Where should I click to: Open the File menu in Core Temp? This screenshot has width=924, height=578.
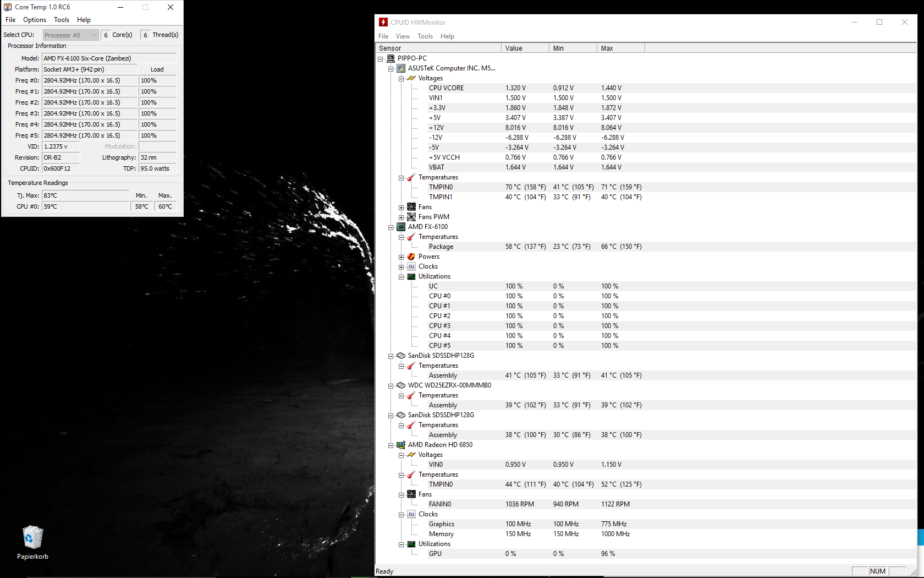10,20
